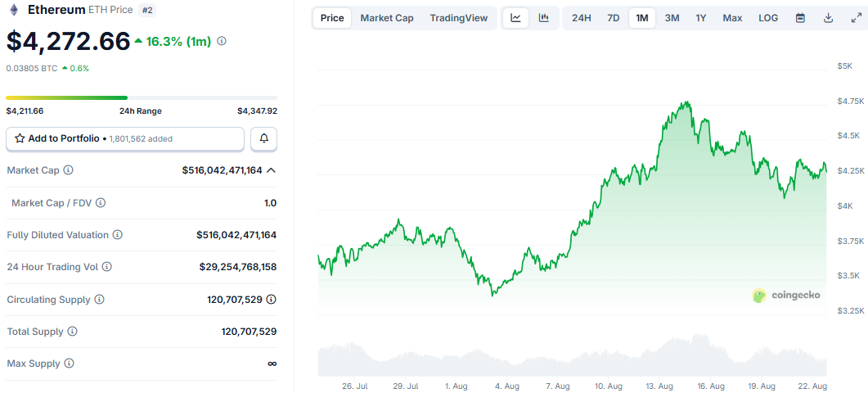Select the line chart view icon
Viewport: 868px width, 393px height.
pos(516,18)
